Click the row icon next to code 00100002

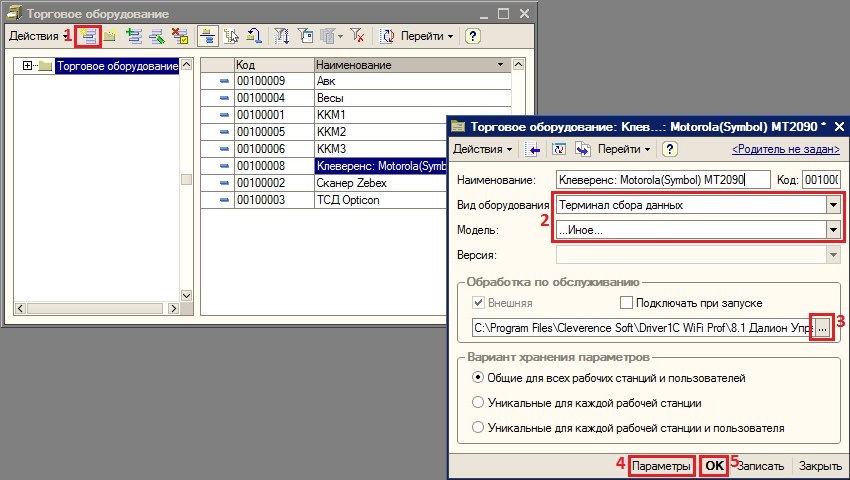tap(224, 183)
